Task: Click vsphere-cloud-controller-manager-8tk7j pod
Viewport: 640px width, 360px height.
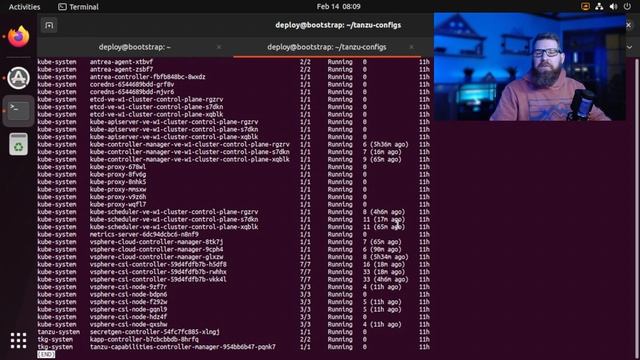Action: point(156,242)
